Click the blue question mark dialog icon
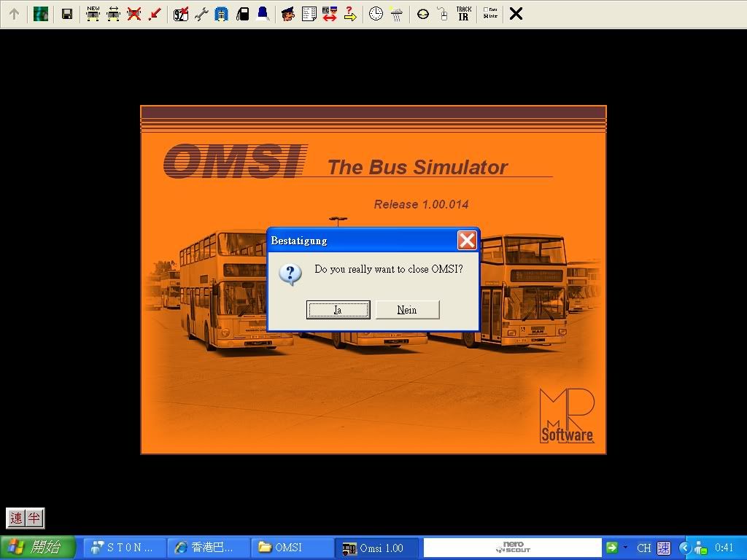747x560 pixels. [x=290, y=274]
